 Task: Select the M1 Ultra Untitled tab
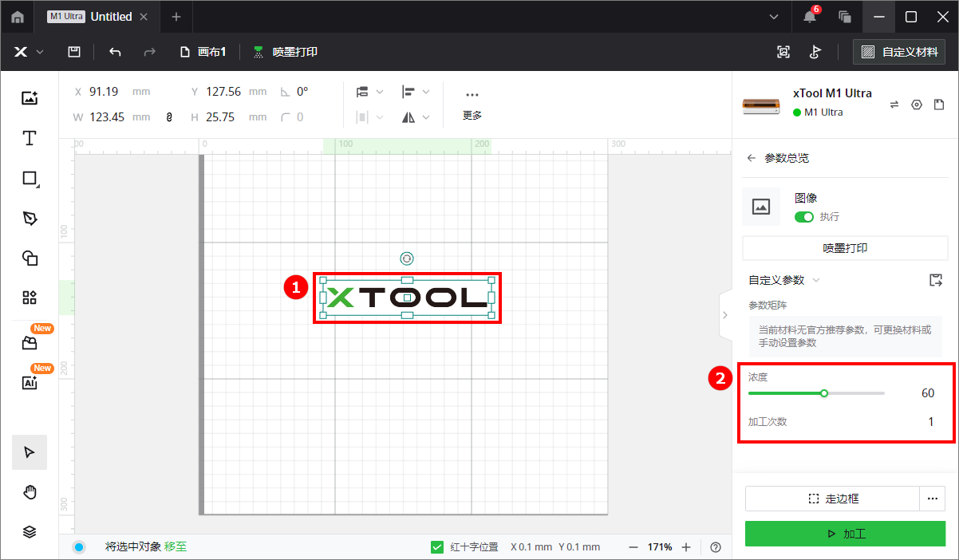97,17
